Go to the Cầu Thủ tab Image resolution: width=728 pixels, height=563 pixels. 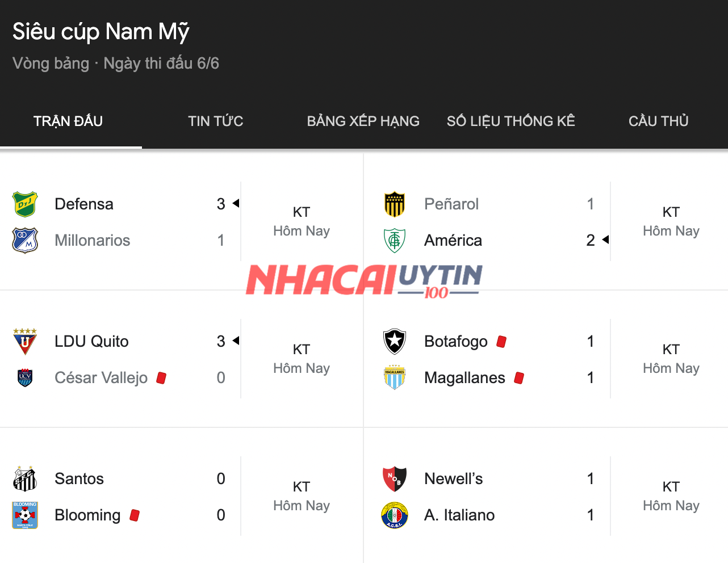pyautogui.click(x=659, y=121)
